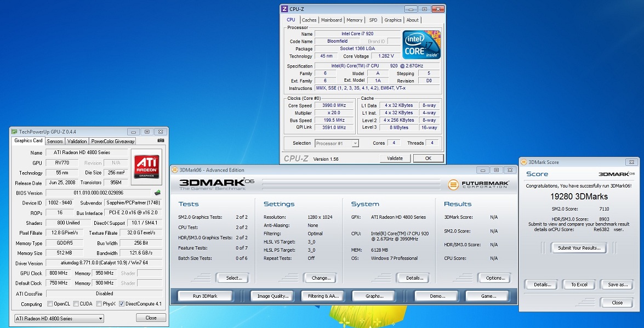Viewport: 644px width, 328px height.
Task: Switch to the Sensors tab in GPU-Z
Action: (55, 141)
